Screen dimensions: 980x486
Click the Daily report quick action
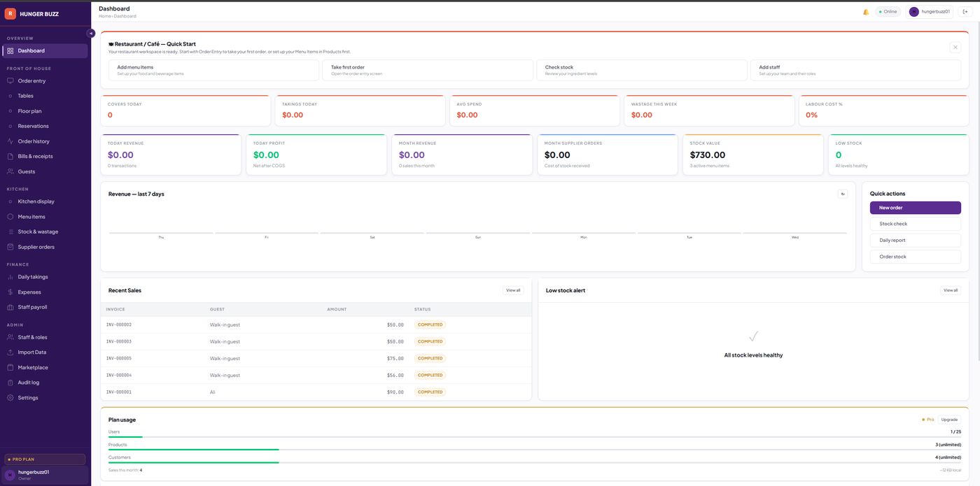click(916, 240)
